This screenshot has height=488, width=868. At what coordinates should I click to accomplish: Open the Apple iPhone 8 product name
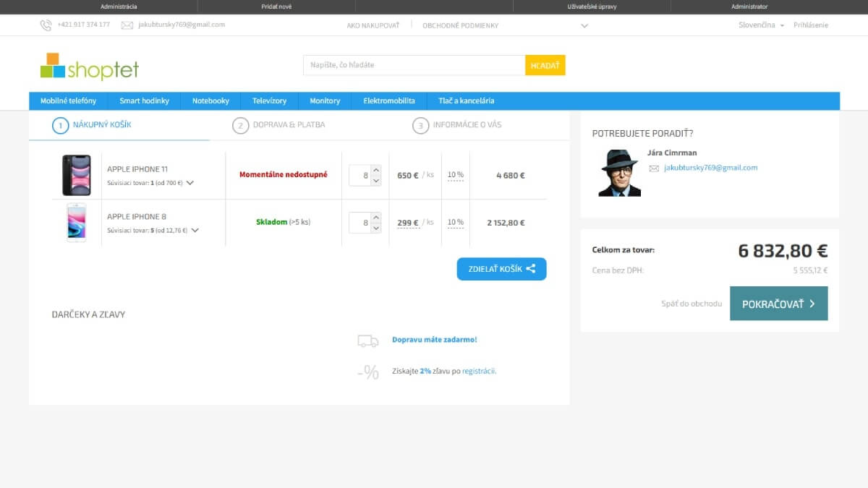click(137, 217)
